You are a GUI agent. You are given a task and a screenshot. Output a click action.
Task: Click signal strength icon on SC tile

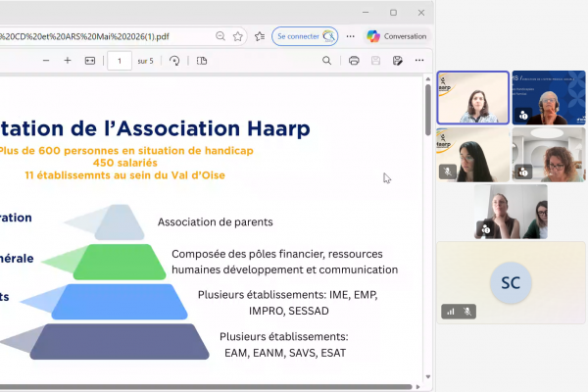click(x=451, y=312)
